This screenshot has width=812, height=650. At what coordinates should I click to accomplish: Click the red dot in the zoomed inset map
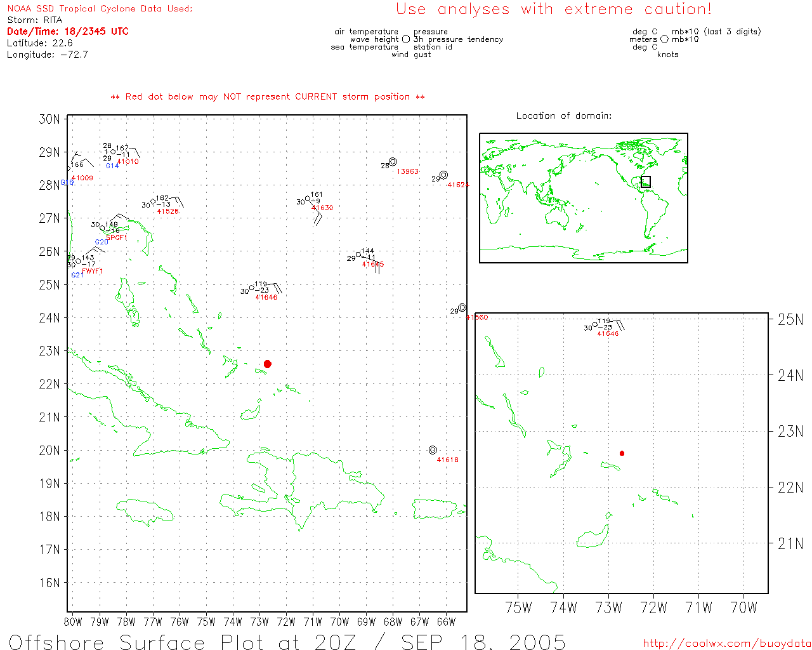622,453
